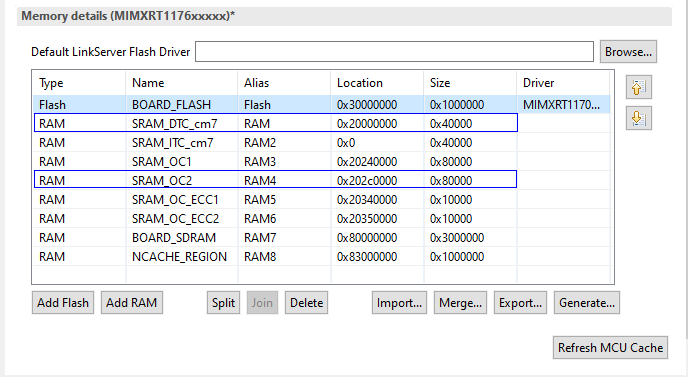Click location 0x202c0000 cell
The height and width of the screenshot is (377, 688).
(x=367, y=180)
